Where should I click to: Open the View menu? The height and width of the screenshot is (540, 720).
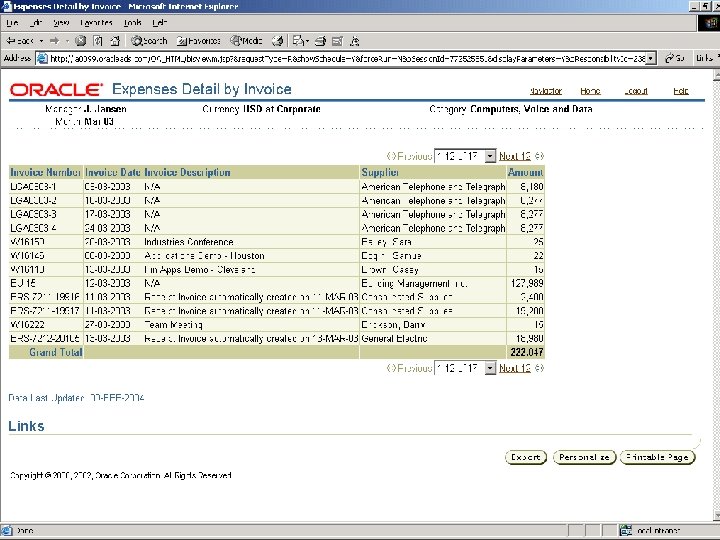[61, 22]
